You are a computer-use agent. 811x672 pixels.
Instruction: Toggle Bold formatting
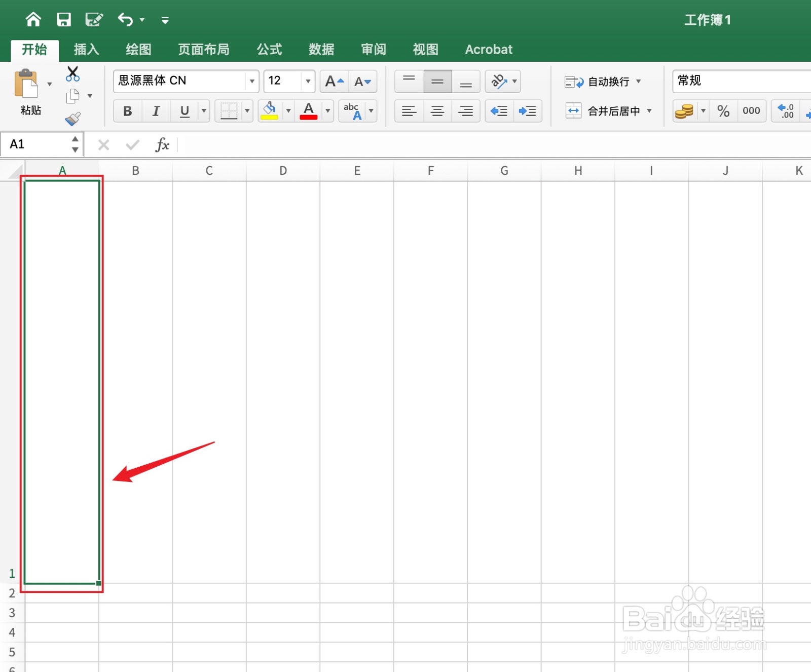click(x=128, y=111)
